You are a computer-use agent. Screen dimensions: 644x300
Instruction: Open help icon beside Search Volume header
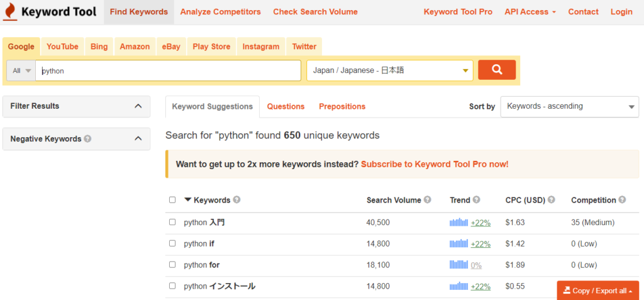click(428, 200)
